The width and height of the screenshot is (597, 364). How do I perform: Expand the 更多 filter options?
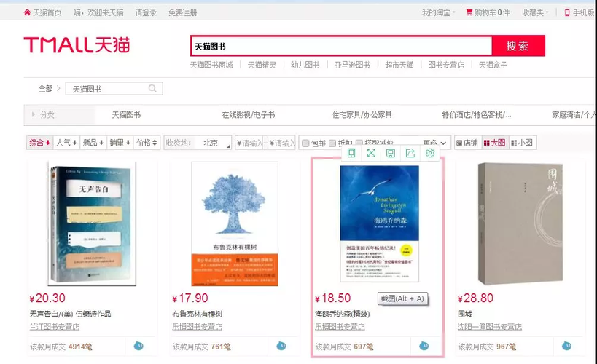click(434, 143)
